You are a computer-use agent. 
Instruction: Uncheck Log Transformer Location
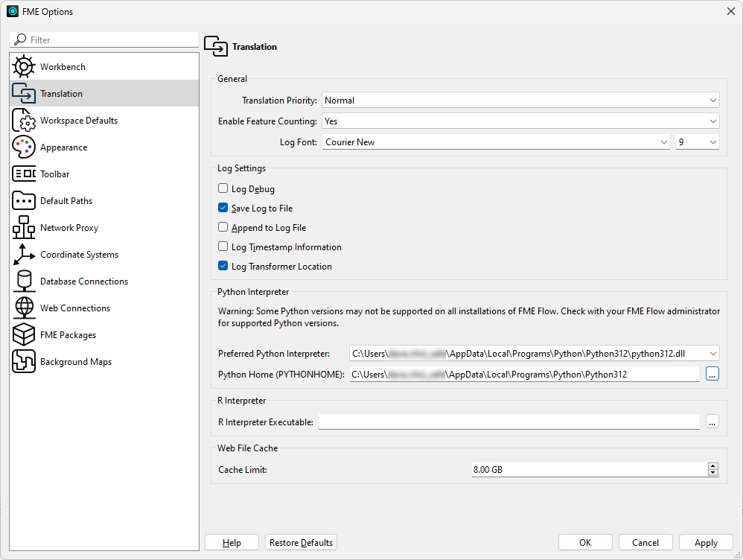click(223, 266)
